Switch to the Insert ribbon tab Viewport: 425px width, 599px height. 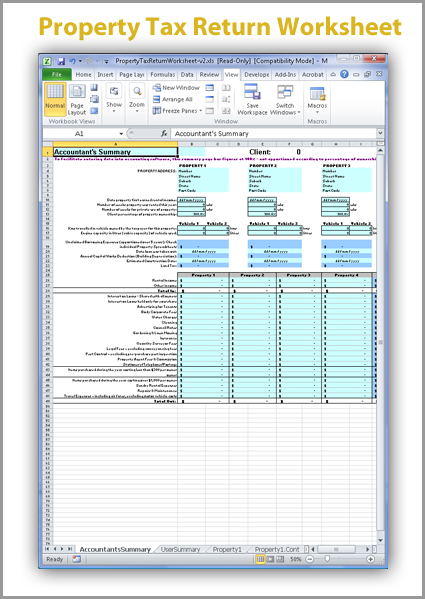pos(105,74)
